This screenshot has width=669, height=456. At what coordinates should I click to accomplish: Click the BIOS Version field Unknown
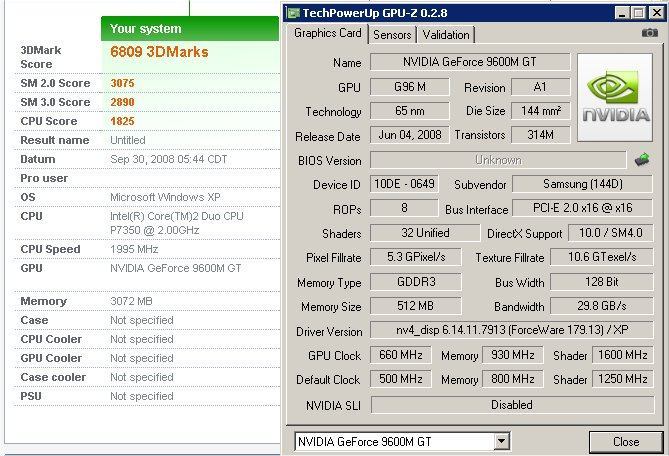[498, 160]
